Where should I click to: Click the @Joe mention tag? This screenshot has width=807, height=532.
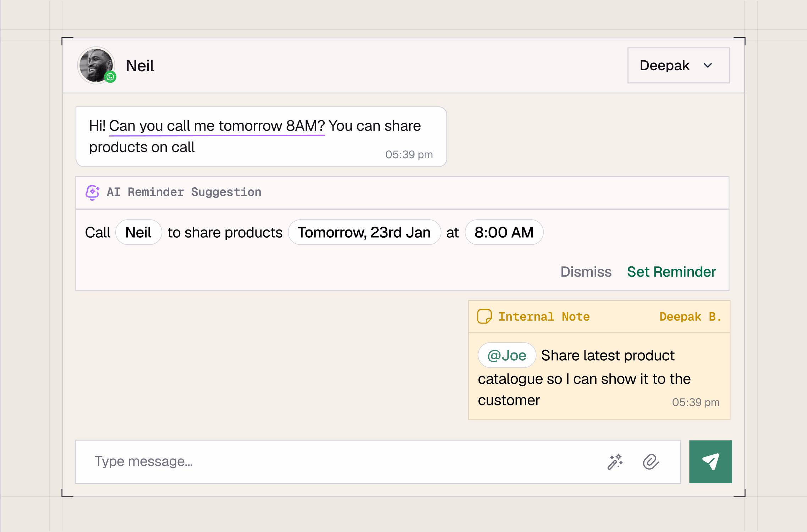[x=506, y=355]
